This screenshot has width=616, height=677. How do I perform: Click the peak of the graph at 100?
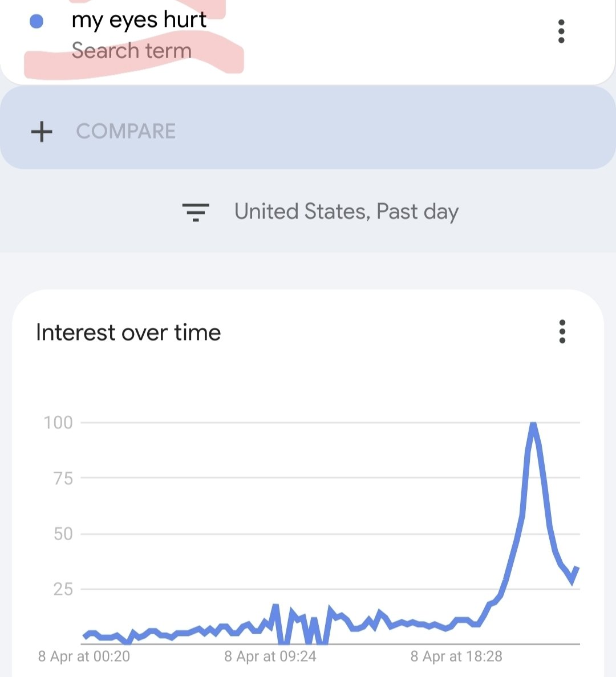point(533,424)
